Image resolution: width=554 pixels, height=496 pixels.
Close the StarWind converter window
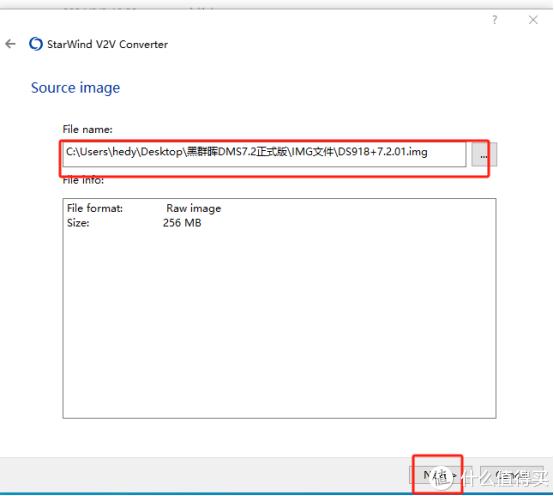coord(533,20)
